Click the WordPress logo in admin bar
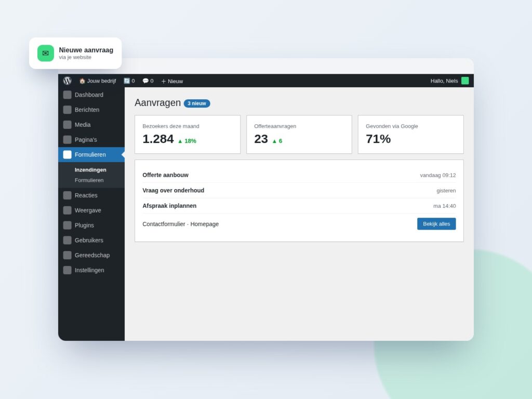The image size is (532, 399). pos(67,81)
